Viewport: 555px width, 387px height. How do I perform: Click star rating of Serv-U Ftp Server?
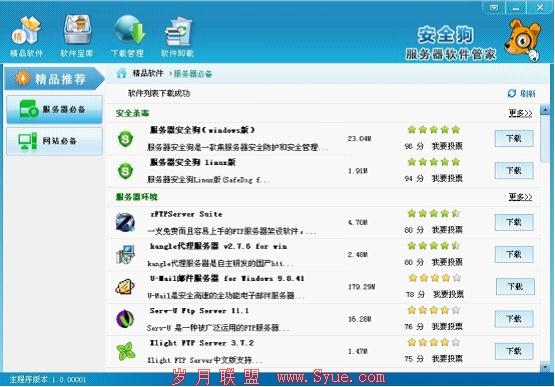[x=433, y=310]
